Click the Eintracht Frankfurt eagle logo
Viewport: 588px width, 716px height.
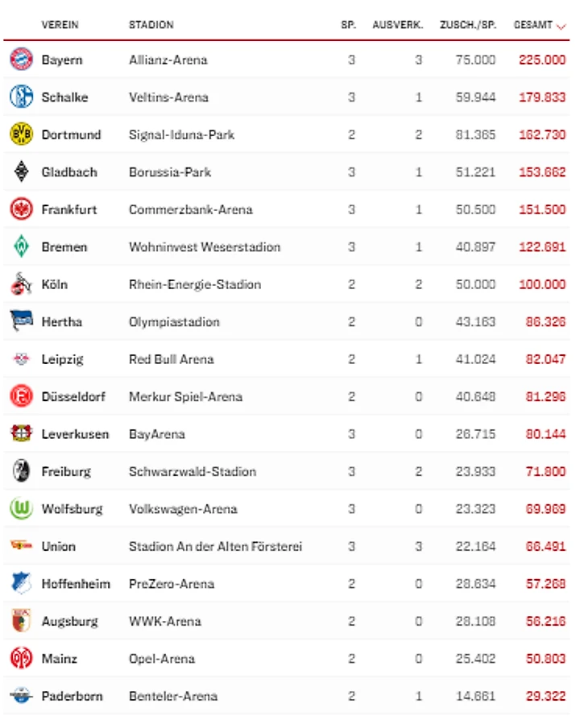coord(21,209)
